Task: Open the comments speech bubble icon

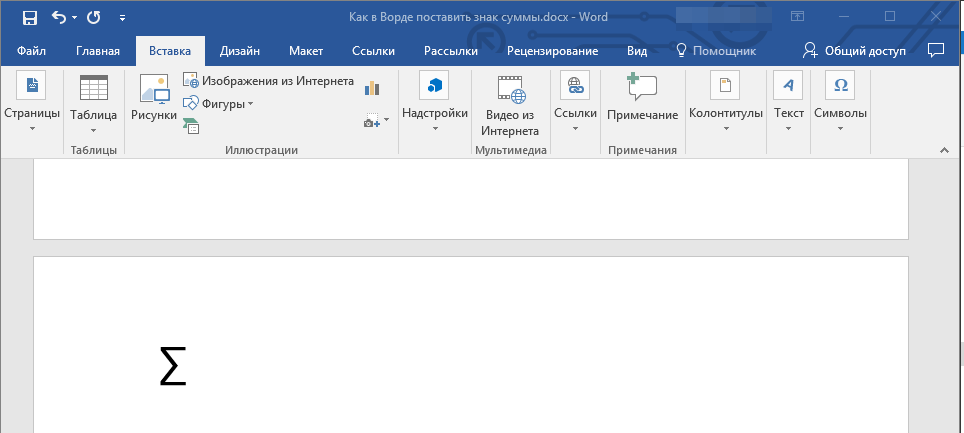Action: [x=936, y=50]
